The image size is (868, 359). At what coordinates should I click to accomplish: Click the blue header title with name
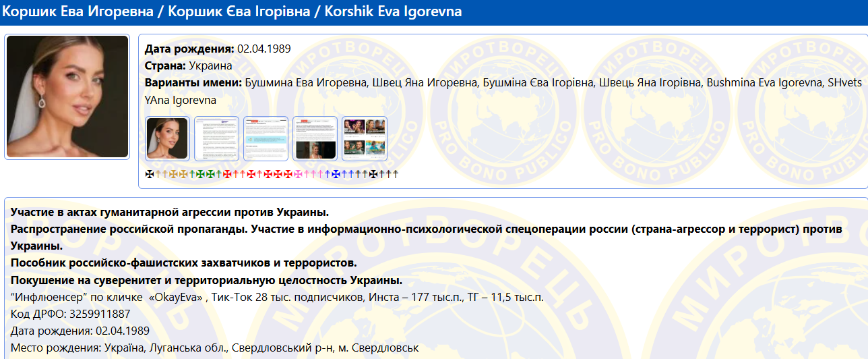[x=233, y=12]
